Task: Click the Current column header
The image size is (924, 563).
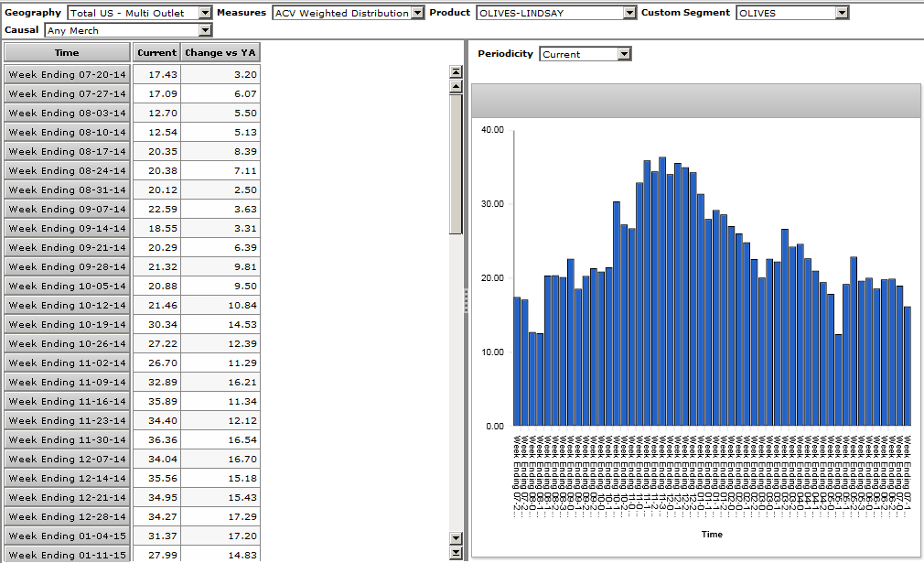Action: coord(156,53)
